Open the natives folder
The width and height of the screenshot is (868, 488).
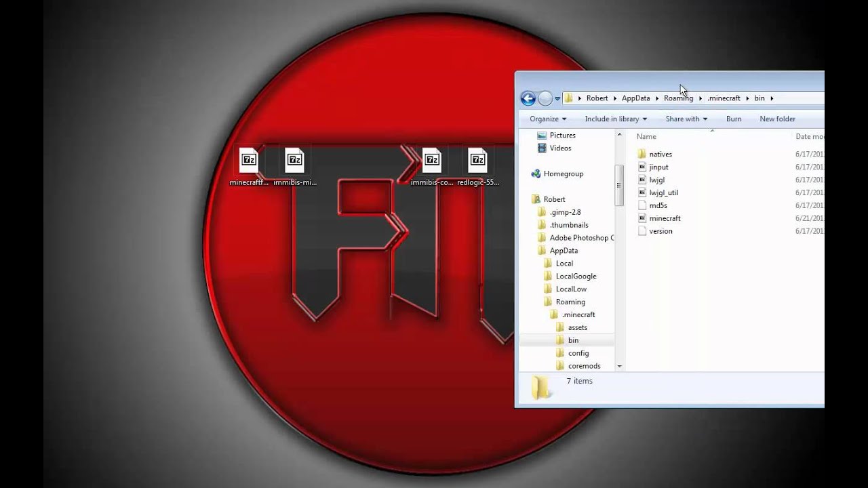[x=655, y=154]
